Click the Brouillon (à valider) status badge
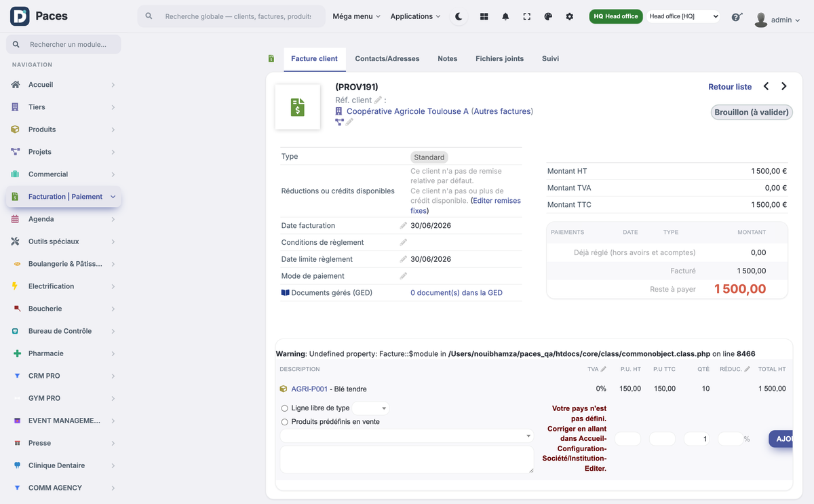The width and height of the screenshot is (814, 504). [x=752, y=113]
